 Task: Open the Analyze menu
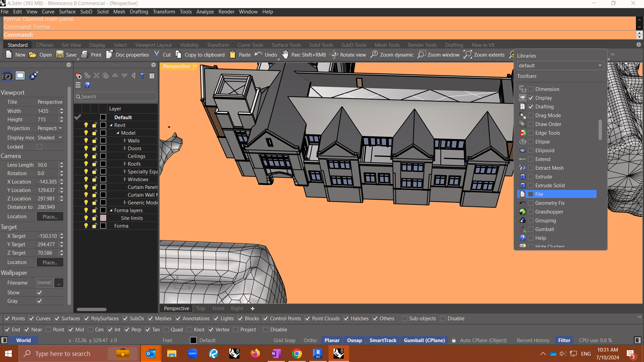205,11
